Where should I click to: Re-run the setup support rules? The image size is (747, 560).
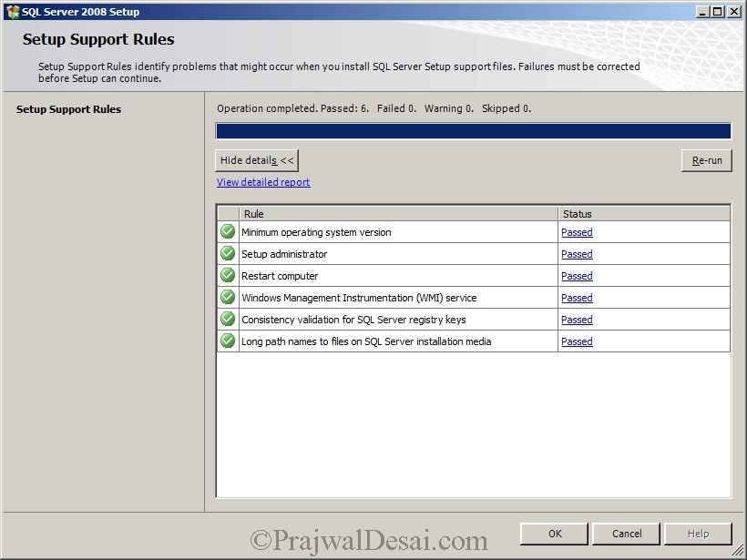[x=707, y=160]
